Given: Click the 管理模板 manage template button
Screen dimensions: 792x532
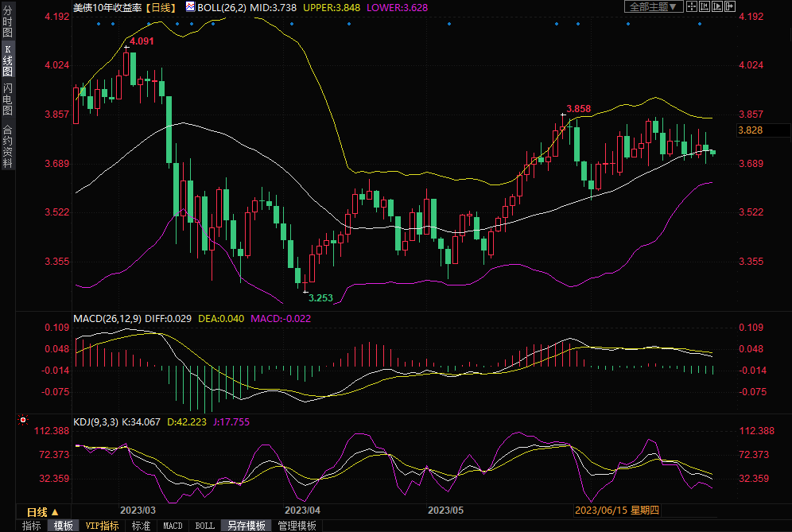Looking at the screenshot, I should 297,526.
